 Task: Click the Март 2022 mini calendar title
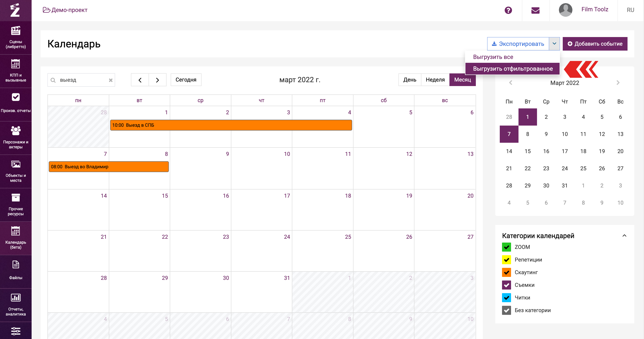pyautogui.click(x=565, y=83)
